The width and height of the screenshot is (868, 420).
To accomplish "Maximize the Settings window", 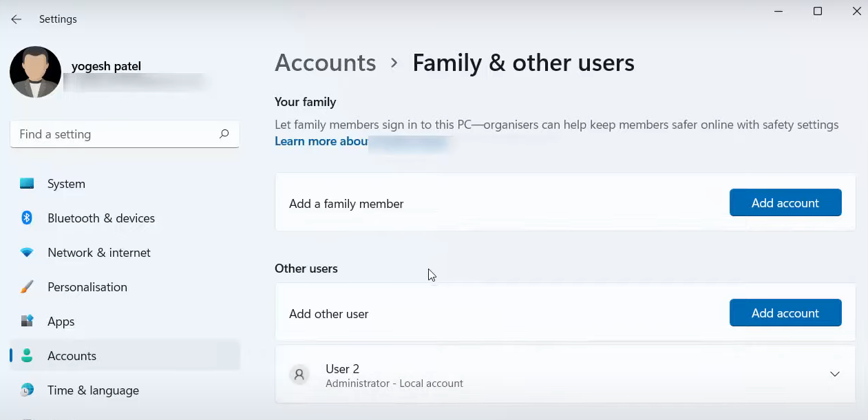I will pos(817,11).
